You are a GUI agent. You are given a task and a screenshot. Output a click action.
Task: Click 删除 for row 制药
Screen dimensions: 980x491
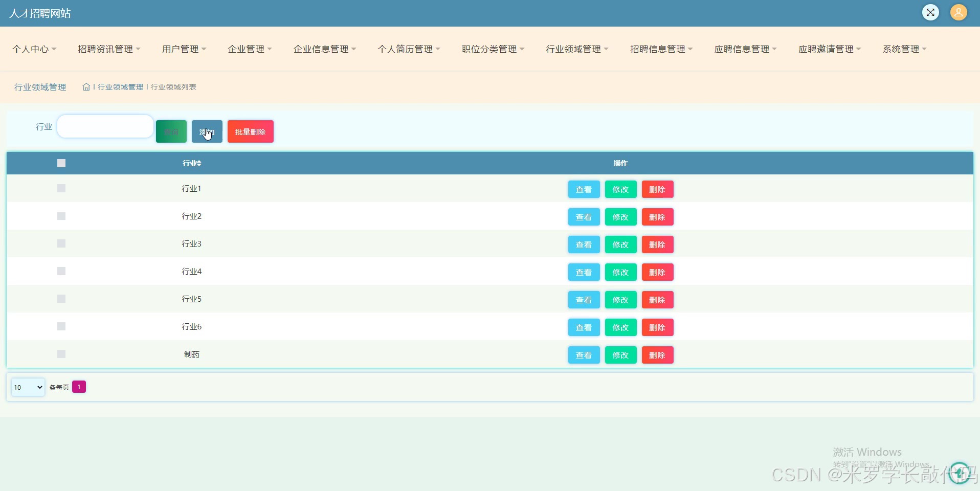coord(657,355)
